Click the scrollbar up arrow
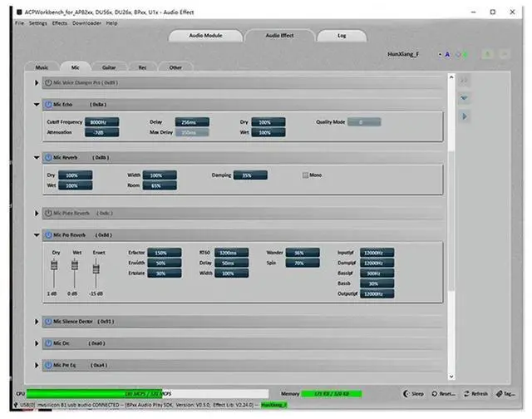532x419 pixels. pos(451,77)
